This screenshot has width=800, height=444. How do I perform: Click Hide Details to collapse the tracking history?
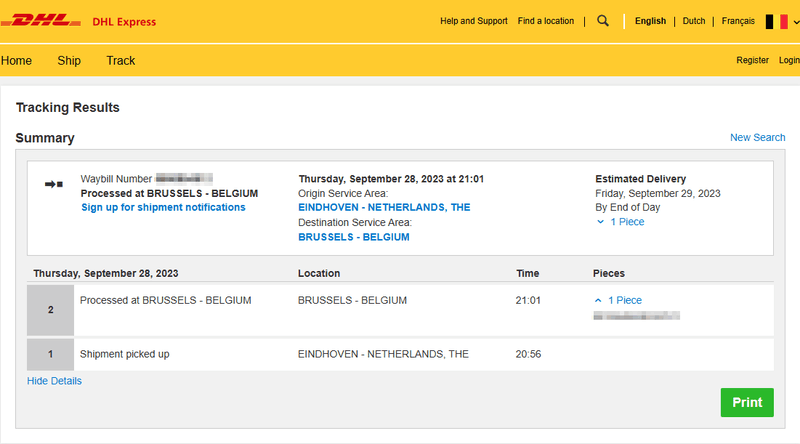54,381
